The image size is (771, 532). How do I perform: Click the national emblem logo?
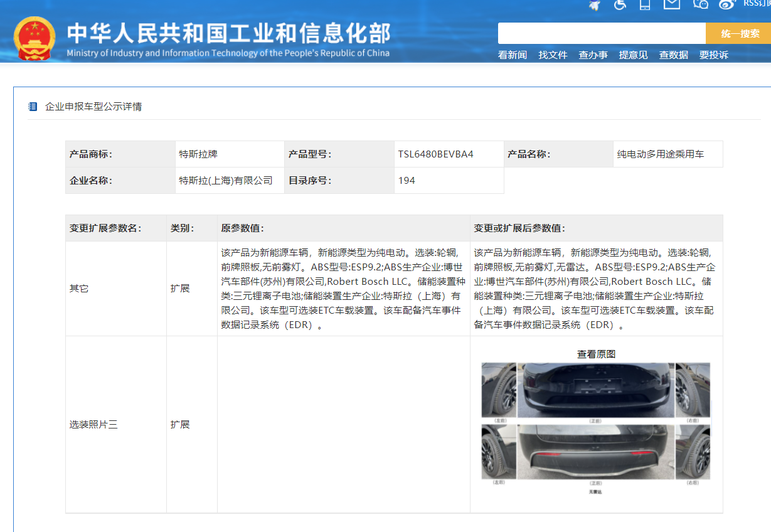[x=35, y=38]
